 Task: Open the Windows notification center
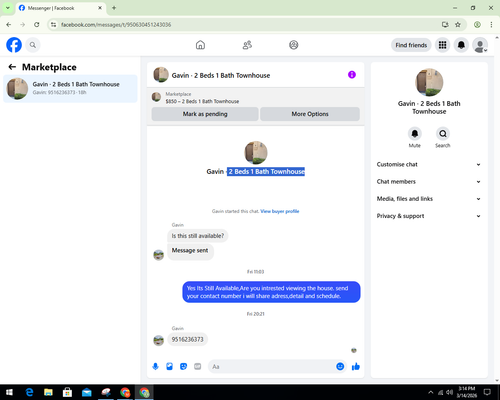tap(487, 392)
